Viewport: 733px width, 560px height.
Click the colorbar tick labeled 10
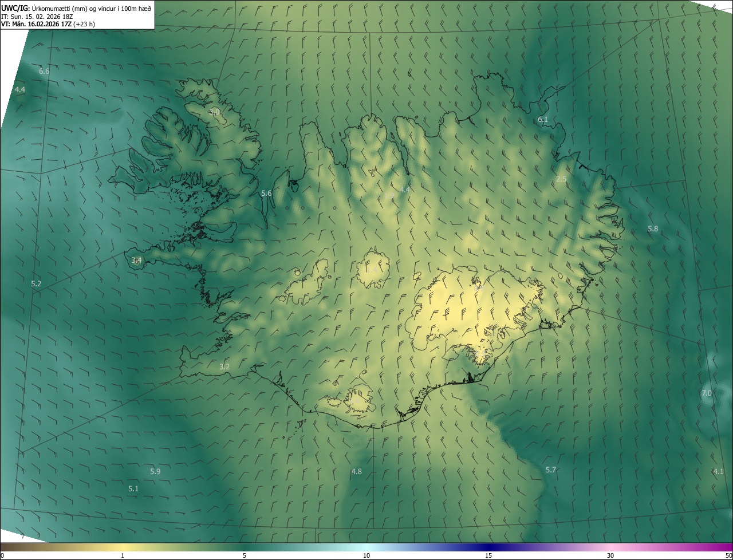coord(366,556)
